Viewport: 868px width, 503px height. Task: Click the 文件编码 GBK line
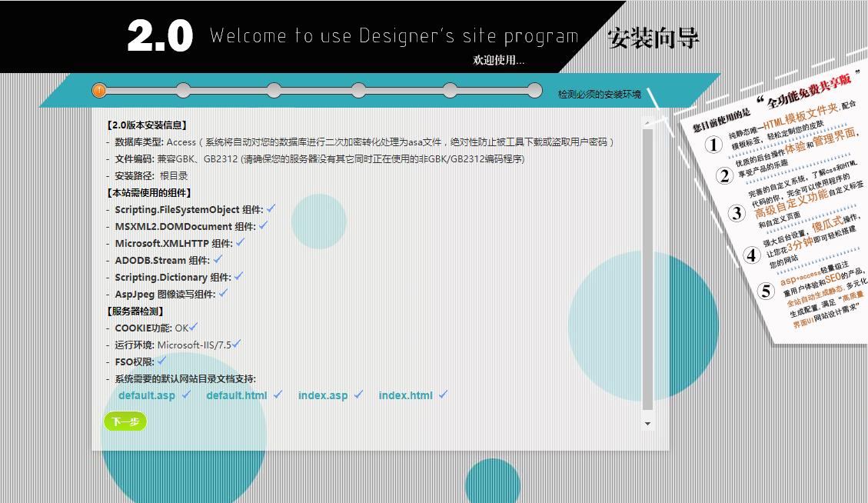[315, 159]
